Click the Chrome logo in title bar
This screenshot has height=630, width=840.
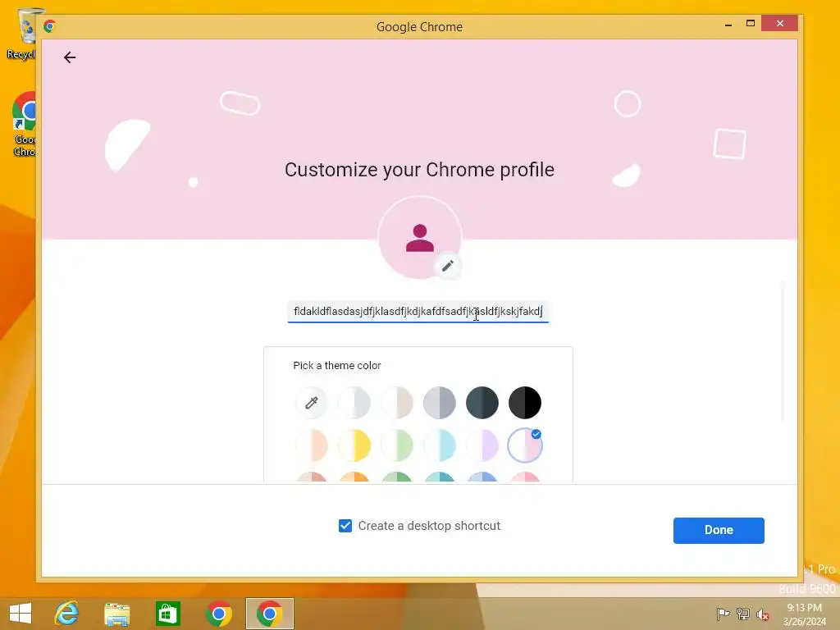[50, 26]
